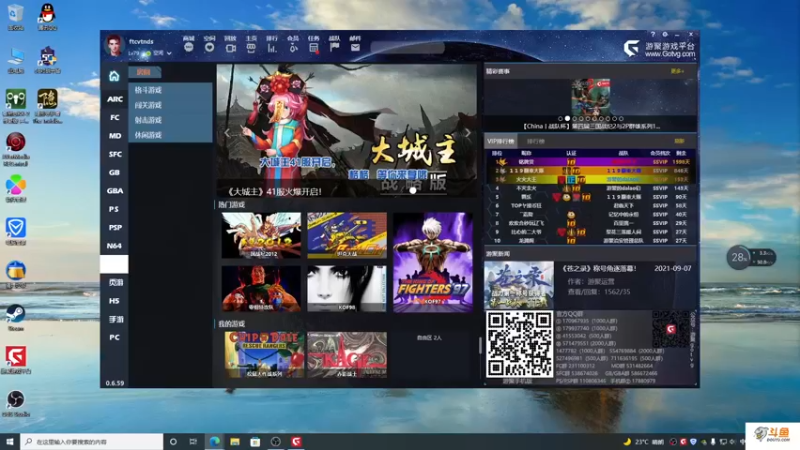Select the FC platform tab
The width and height of the screenshot is (800, 450).
coord(114,117)
